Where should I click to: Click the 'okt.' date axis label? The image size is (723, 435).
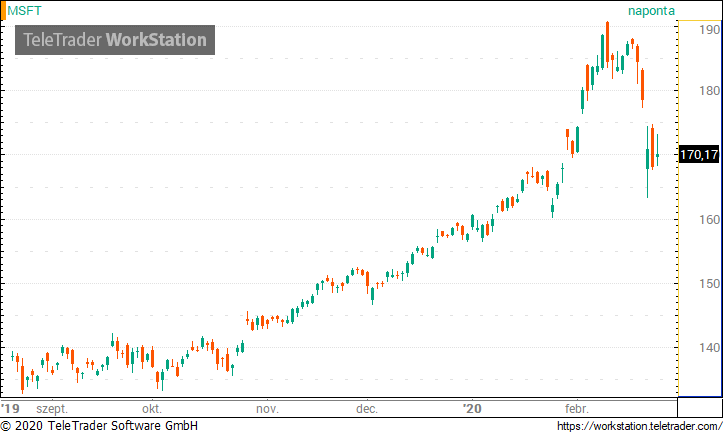click(152, 409)
